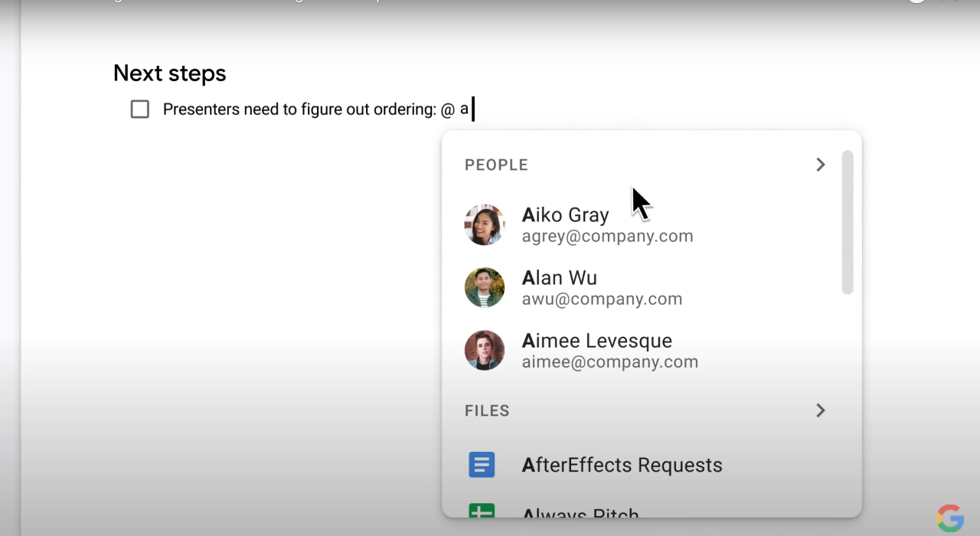Expand the FILES section with its chevron
The height and width of the screenshot is (536, 980).
820,410
